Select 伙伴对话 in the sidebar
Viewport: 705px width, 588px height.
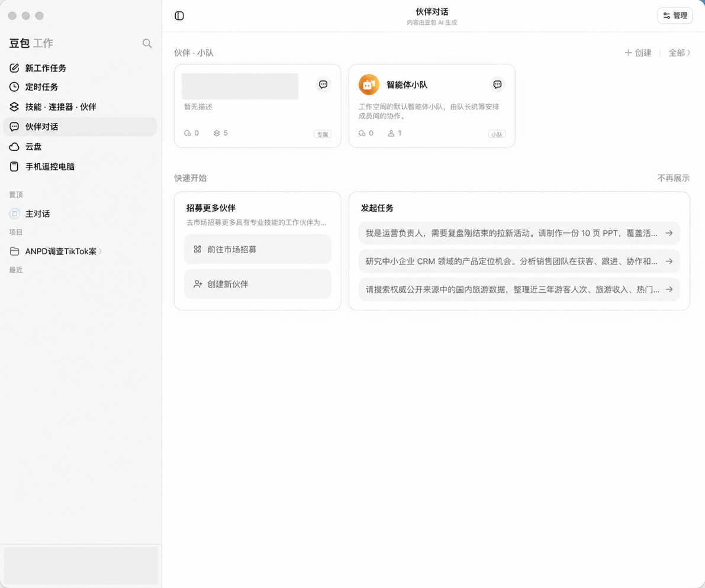pyautogui.click(x=80, y=127)
